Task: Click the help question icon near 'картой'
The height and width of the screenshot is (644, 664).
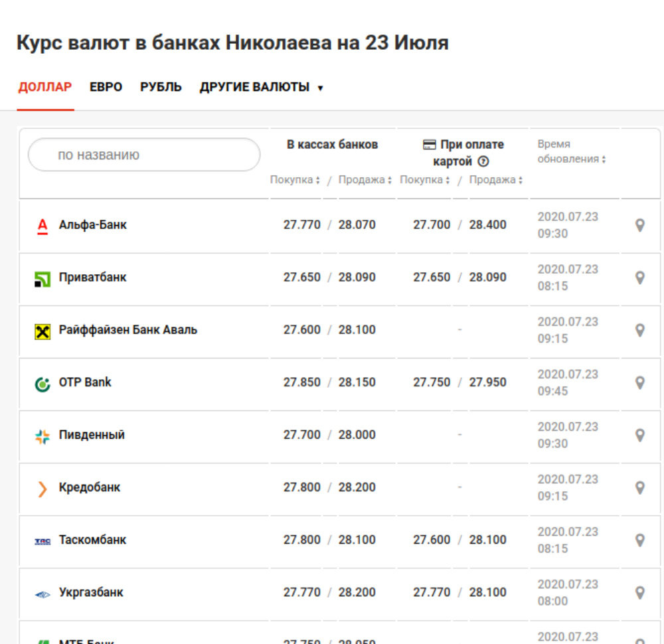Action: coord(483,161)
